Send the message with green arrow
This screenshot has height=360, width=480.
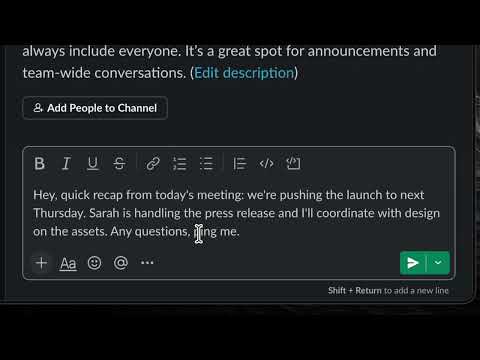413,263
